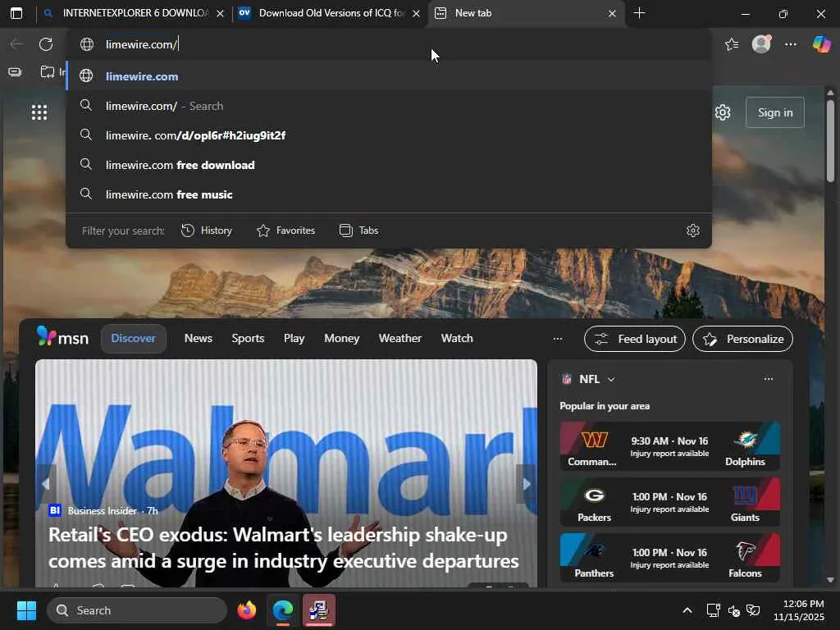Open the new tab page settings gear
This screenshot has height=630, width=840.
tap(723, 112)
